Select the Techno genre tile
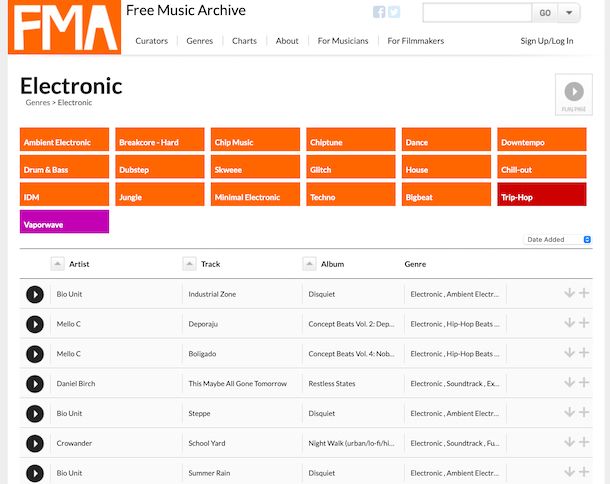610x484 pixels. click(x=351, y=194)
